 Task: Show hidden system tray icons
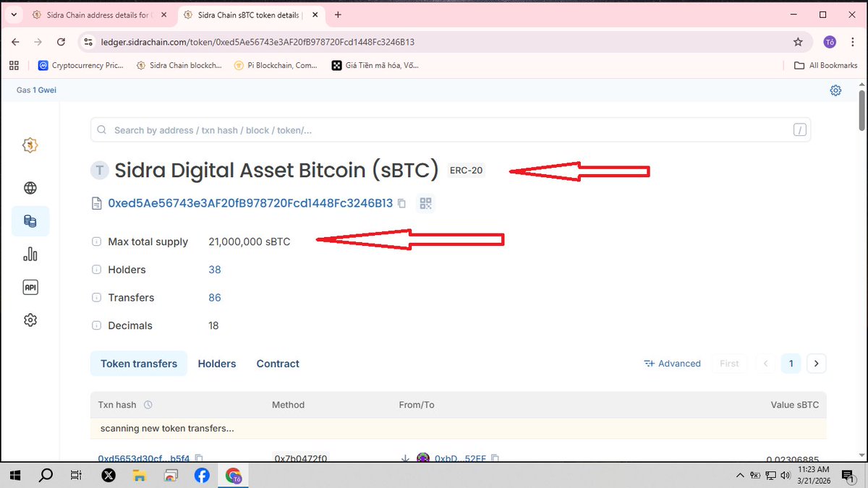[739, 476]
